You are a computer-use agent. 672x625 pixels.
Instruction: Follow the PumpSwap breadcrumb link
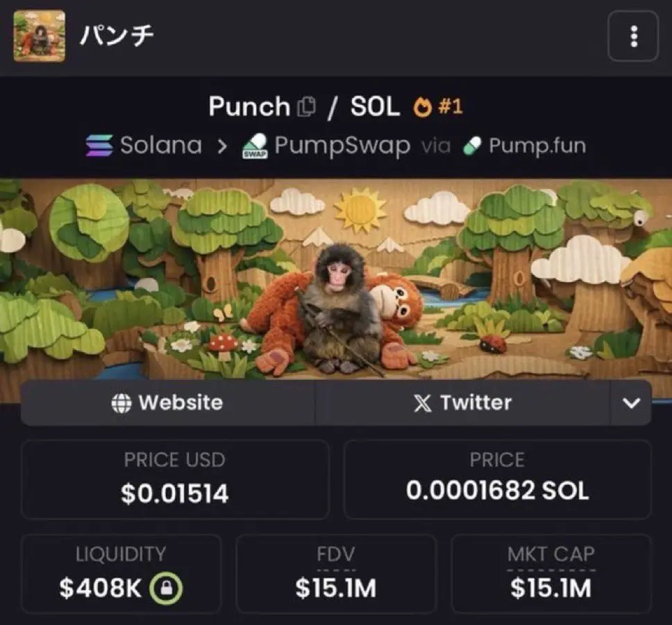[x=342, y=146]
